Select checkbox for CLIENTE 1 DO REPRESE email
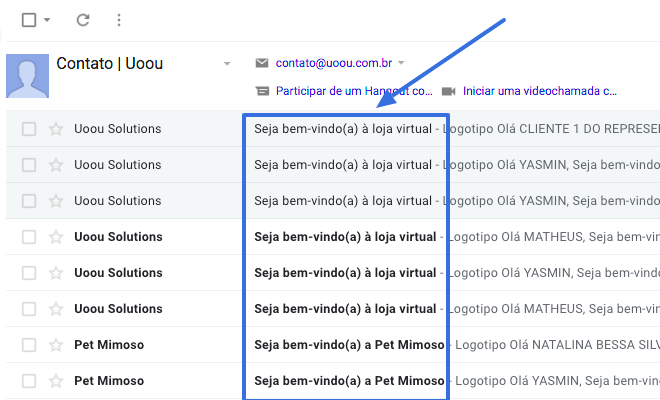The width and height of the screenshot is (660, 400). click(x=29, y=129)
